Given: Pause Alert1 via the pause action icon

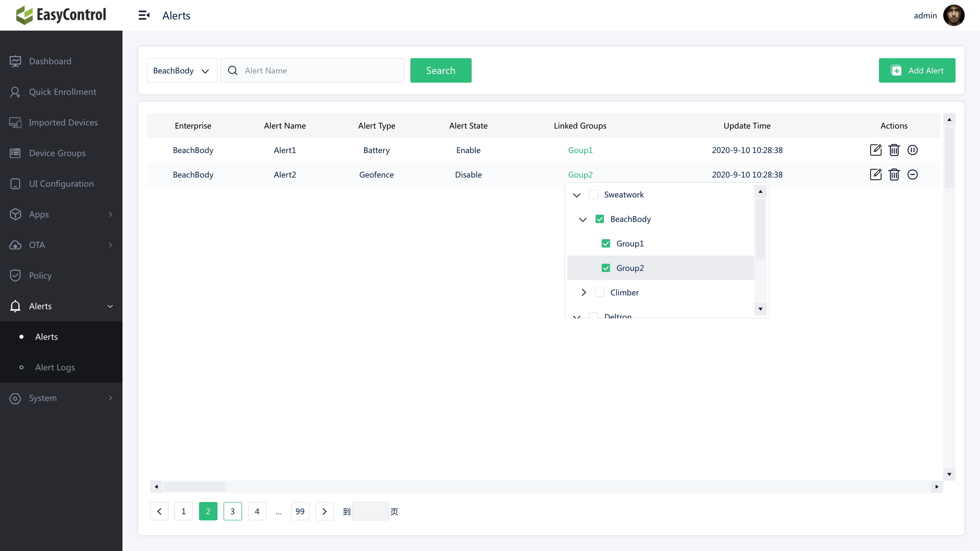Looking at the screenshot, I should 913,150.
